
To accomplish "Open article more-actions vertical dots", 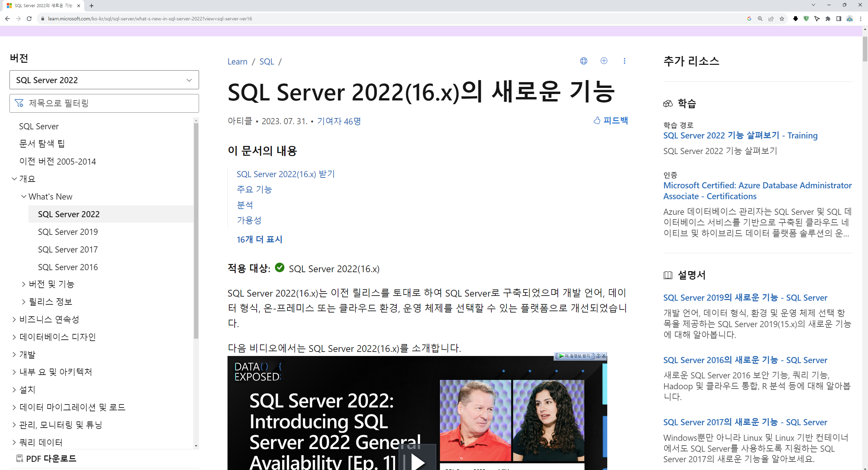I will point(625,61).
